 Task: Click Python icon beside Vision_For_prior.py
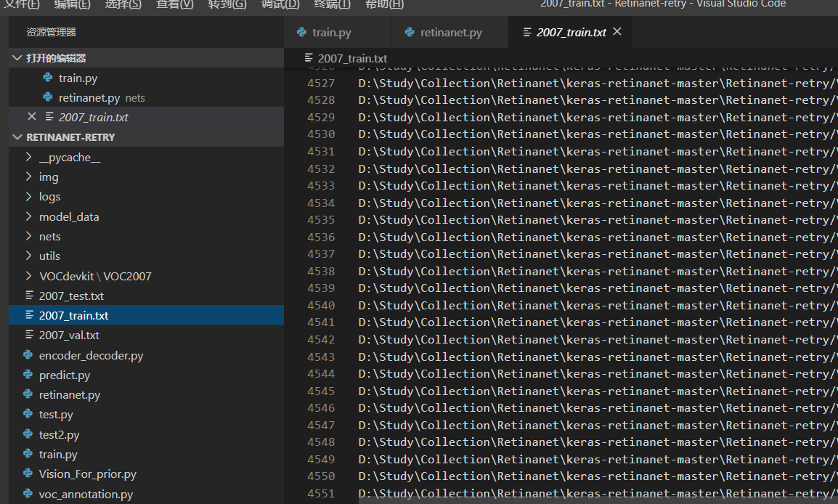[28, 473]
